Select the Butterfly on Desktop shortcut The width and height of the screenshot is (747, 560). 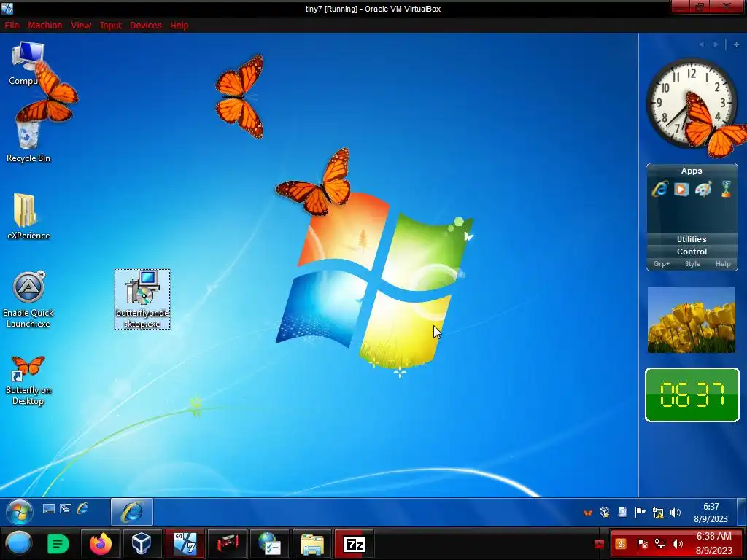(x=28, y=381)
